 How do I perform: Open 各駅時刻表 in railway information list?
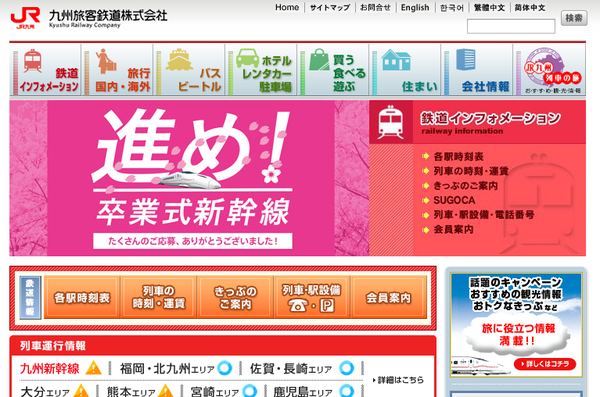point(458,156)
